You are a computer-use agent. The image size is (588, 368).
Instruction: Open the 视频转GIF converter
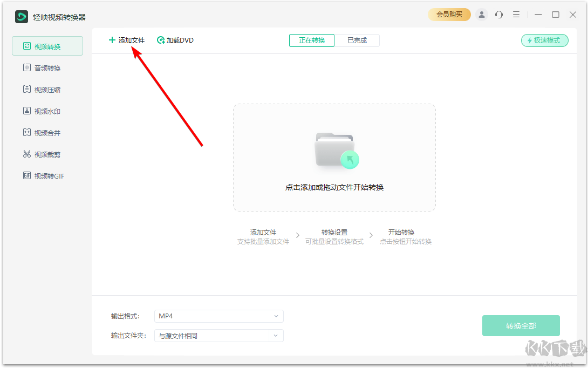click(x=47, y=175)
